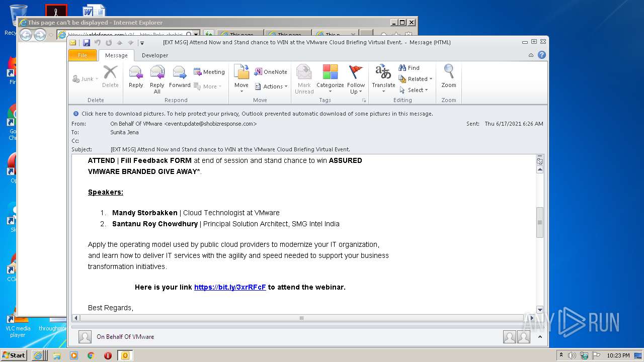The image size is (644, 362).
Task: Open Opera icon on taskbar
Action: 108,355
